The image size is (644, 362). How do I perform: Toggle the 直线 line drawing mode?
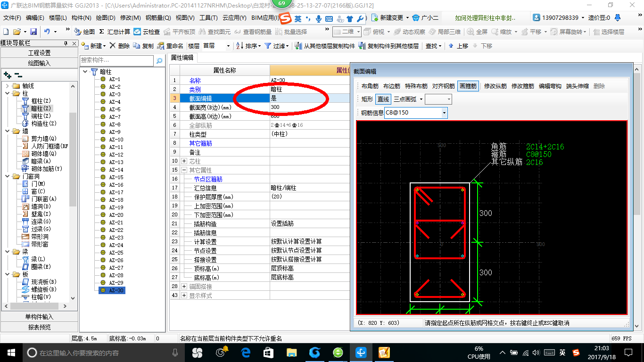pyautogui.click(x=383, y=99)
